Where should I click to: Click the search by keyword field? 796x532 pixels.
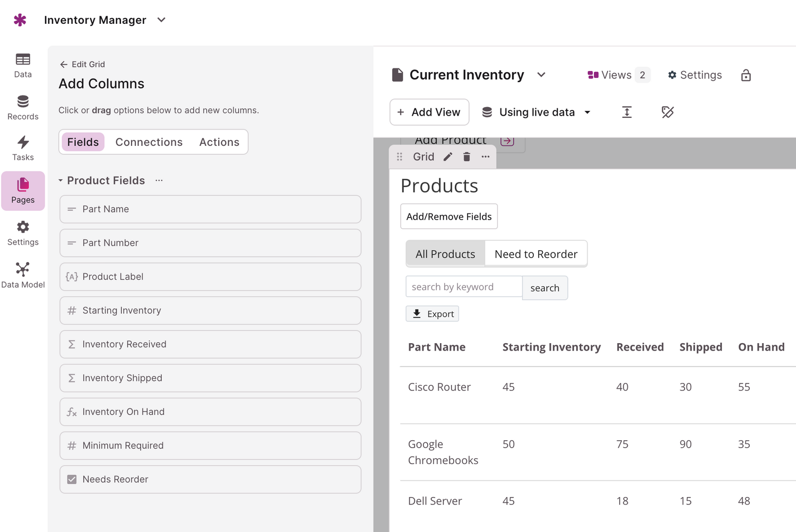click(x=464, y=287)
